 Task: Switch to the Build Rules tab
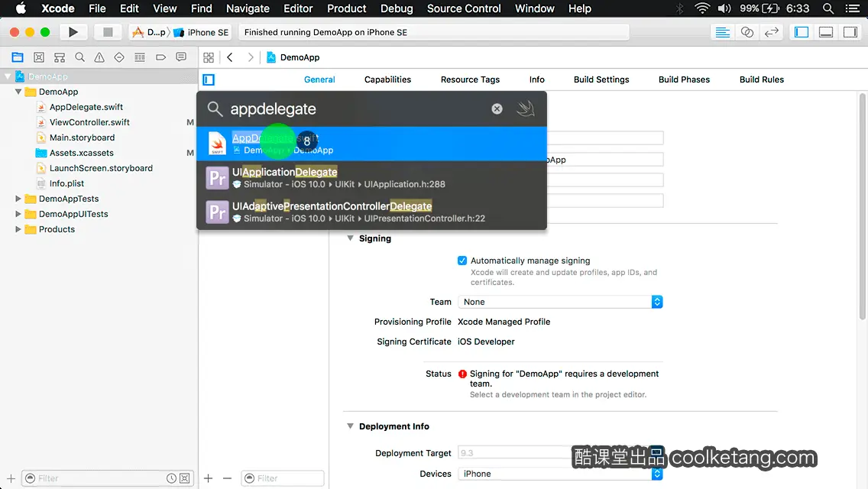(x=761, y=79)
